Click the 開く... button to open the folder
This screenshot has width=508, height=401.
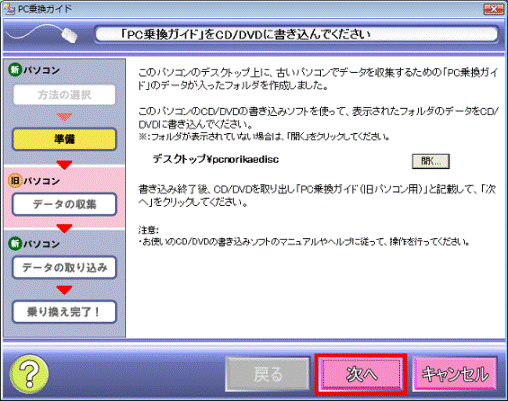coord(431,161)
